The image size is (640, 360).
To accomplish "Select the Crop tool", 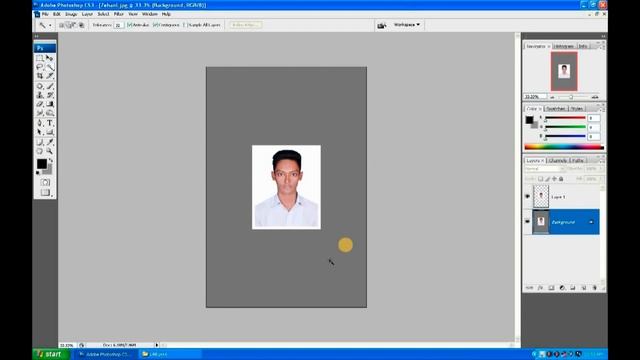I will tap(40, 76).
